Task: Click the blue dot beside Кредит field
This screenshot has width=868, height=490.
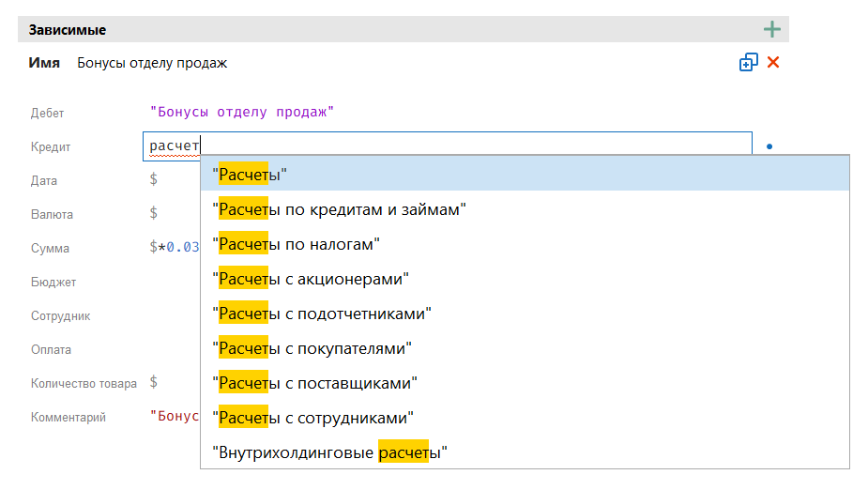Action: (x=769, y=147)
